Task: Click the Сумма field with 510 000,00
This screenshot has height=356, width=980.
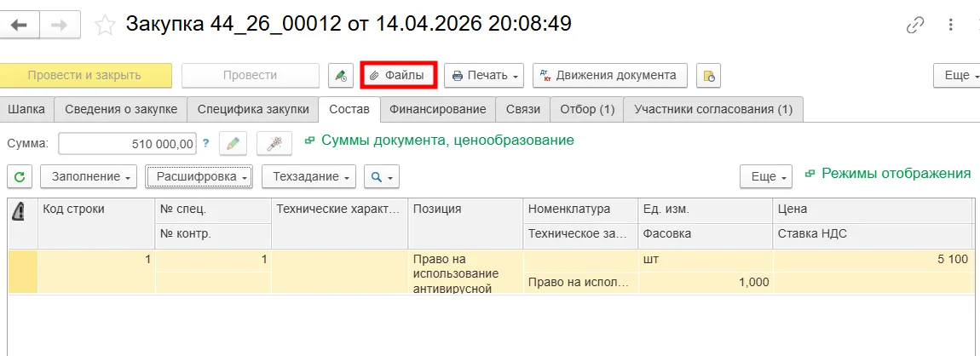Action: pyautogui.click(x=127, y=144)
